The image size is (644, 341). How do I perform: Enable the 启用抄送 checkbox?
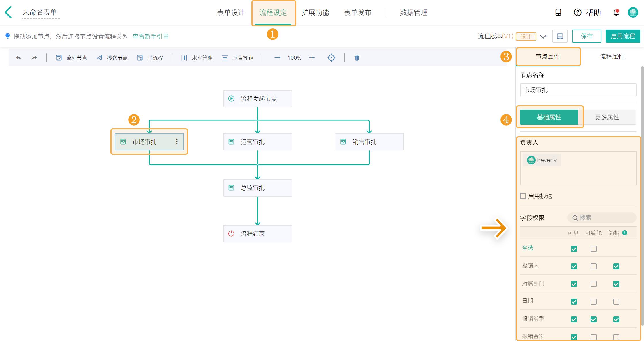[x=523, y=196]
